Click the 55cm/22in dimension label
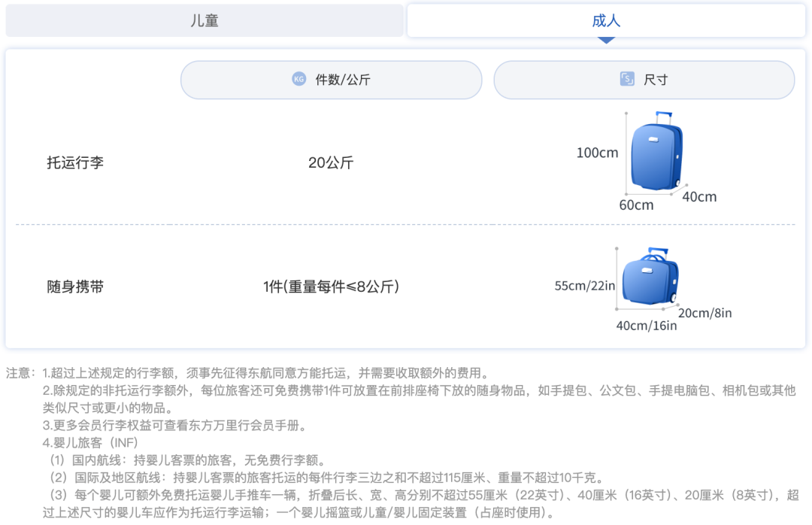This screenshot has height=525, width=812. point(585,286)
